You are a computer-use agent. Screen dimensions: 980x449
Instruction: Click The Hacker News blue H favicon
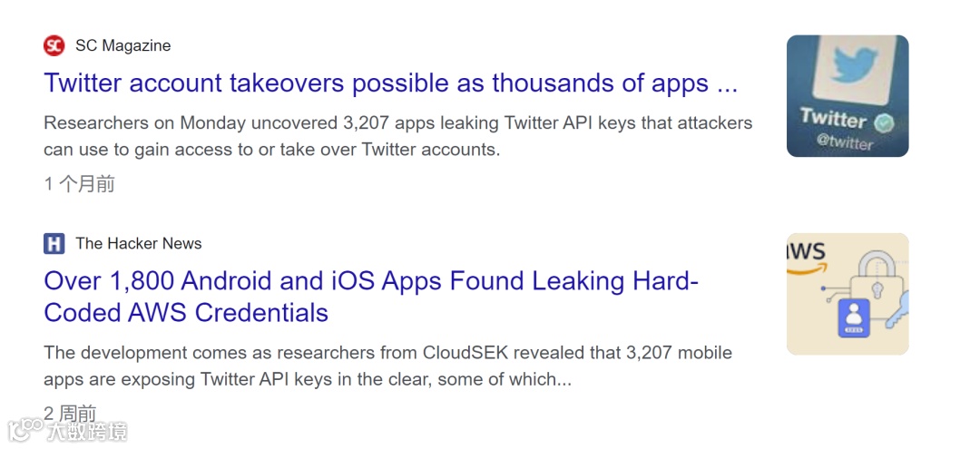(x=54, y=243)
